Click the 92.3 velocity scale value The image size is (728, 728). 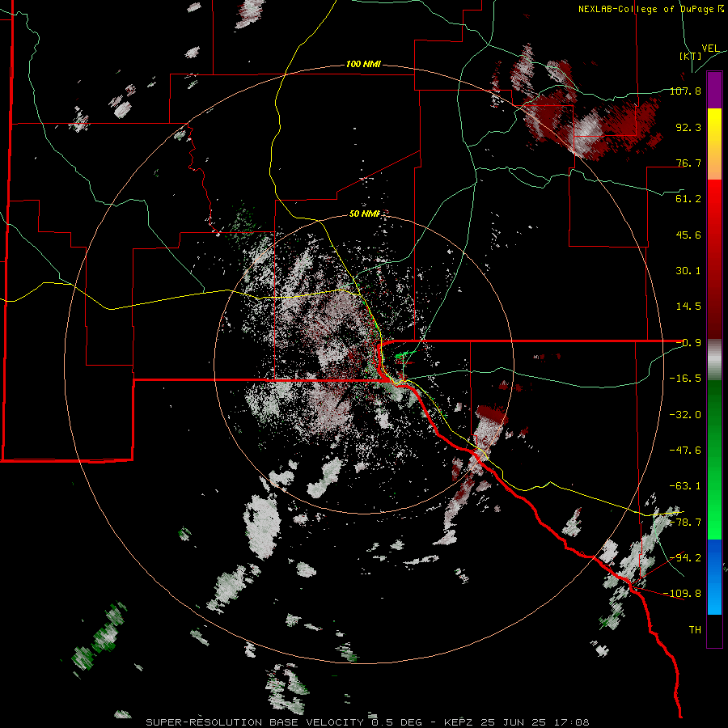coord(688,127)
